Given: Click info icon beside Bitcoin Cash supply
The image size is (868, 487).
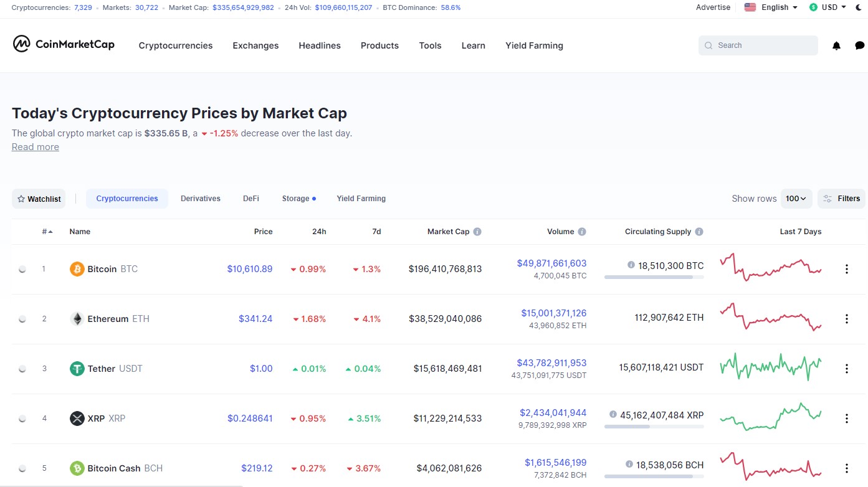Looking at the screenshot, I should coord(631,464).
